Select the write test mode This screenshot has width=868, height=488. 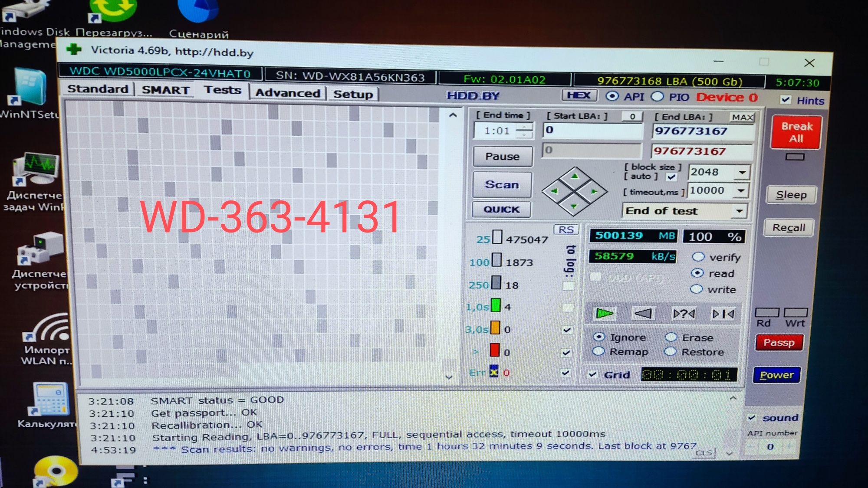pos(696,289)
